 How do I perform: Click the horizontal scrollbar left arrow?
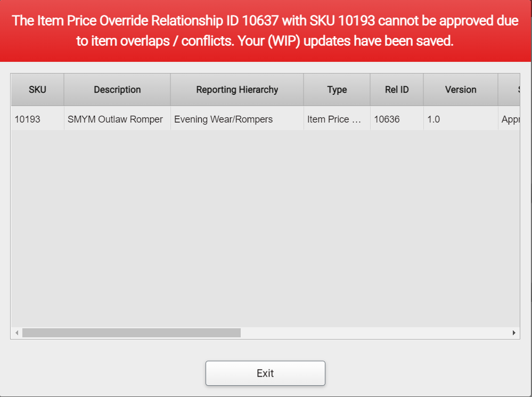pos(17,333)
